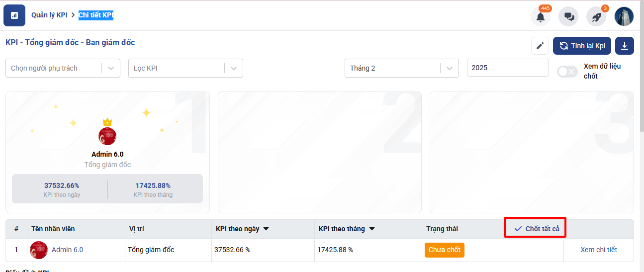
Task: Open the user profile avatar
Action: pyautogui.click(x=624, y=16)
